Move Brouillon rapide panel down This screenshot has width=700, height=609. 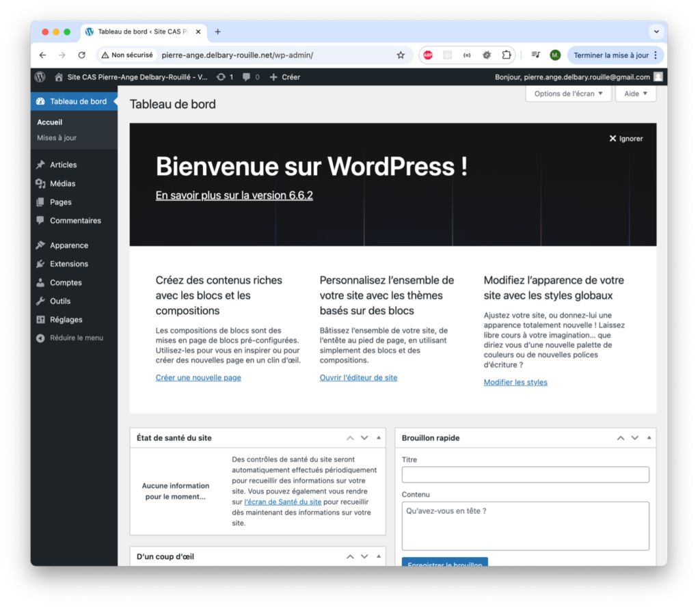[635, 438]
